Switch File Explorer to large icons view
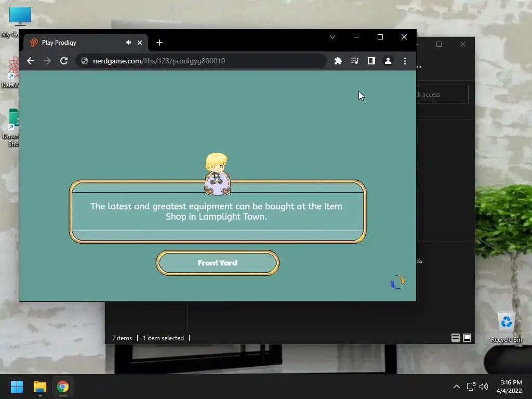532x399 pixels. click(467, 338)
